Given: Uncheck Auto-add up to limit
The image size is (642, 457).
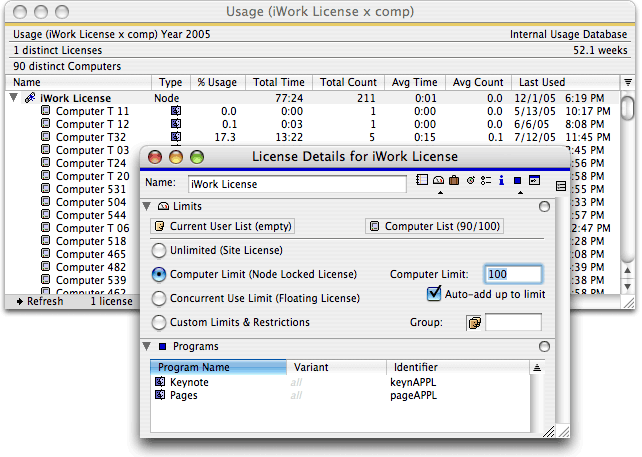Looking at the screenshot, I should tap(434, 294).
